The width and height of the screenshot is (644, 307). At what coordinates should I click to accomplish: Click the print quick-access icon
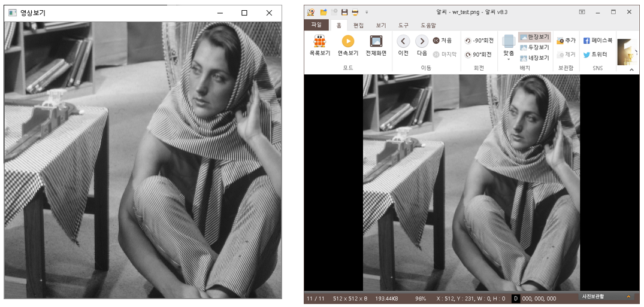(x=355, y=12)
